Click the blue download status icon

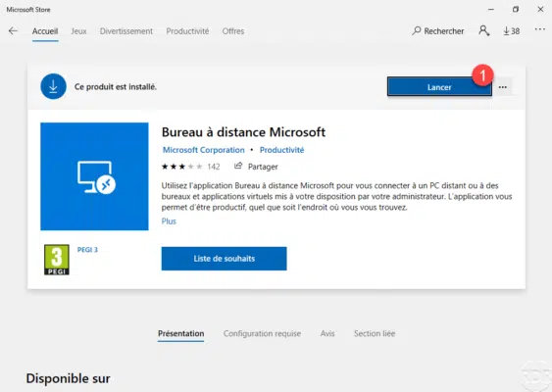click(53, 86)
